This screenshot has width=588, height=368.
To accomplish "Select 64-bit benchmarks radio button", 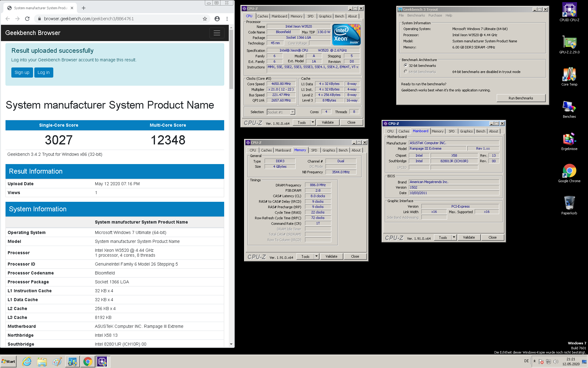I will point(406,72).
